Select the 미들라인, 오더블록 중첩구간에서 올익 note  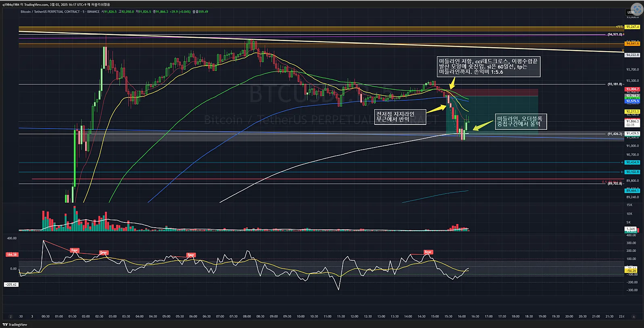click(x=521, y=121)
